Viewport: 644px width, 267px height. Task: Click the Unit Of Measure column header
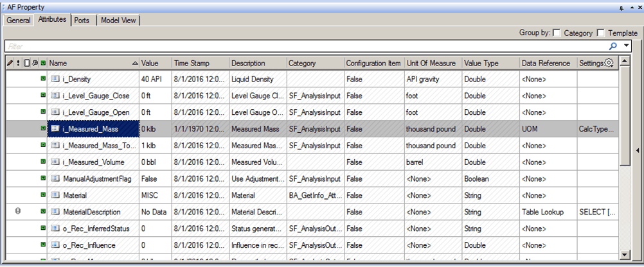(433, 63)
